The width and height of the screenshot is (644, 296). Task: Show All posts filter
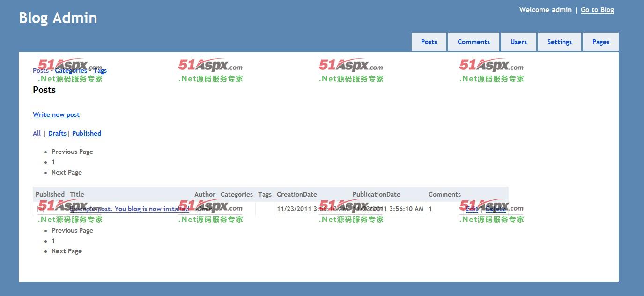(37, 133)
